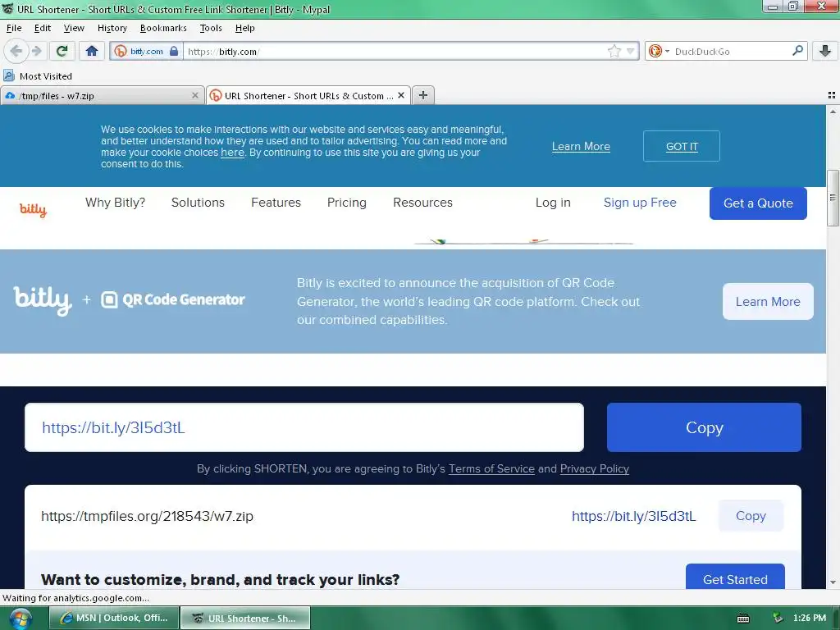Open the Most Visited bookmarks folder
Viewport: 840px width, 630px height.
(38, 76)
